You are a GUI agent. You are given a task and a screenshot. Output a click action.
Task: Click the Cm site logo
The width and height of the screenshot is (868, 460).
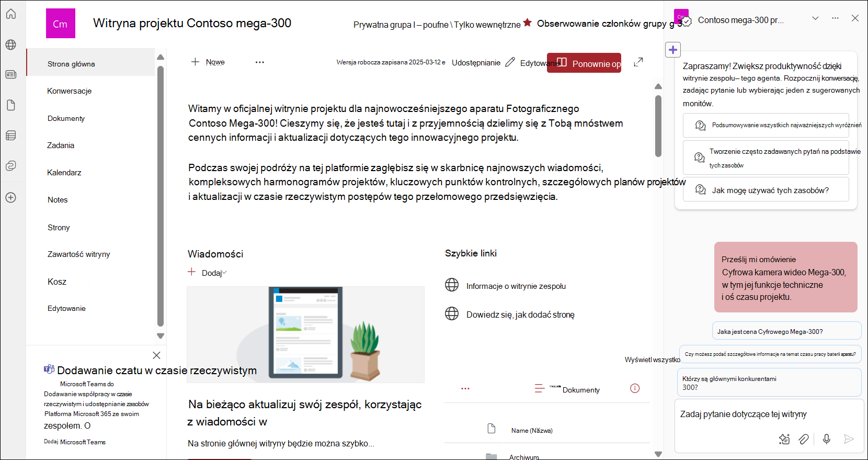(61, 24)
